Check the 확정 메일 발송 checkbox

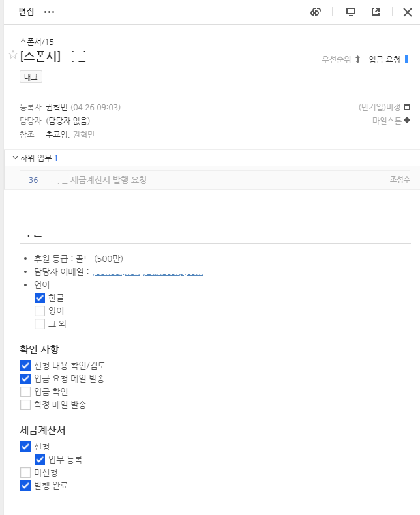[25, 404]
